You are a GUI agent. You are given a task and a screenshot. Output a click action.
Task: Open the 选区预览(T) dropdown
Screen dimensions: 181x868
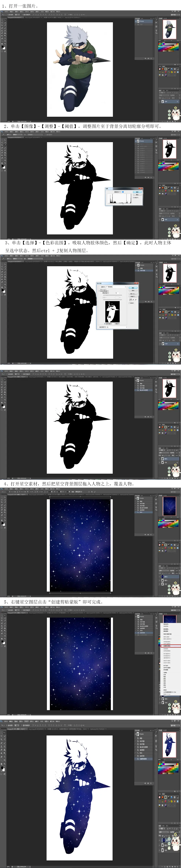117,327
